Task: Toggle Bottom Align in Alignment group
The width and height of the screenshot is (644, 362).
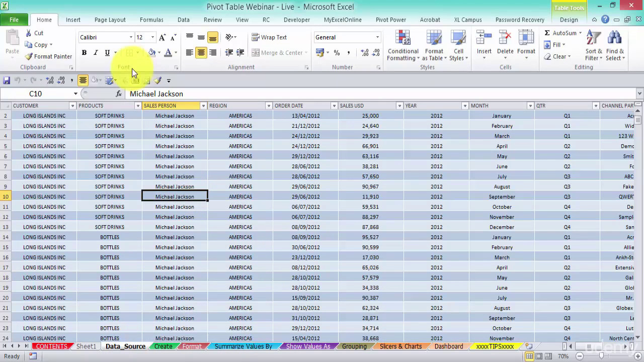Action: pos(213,37)
